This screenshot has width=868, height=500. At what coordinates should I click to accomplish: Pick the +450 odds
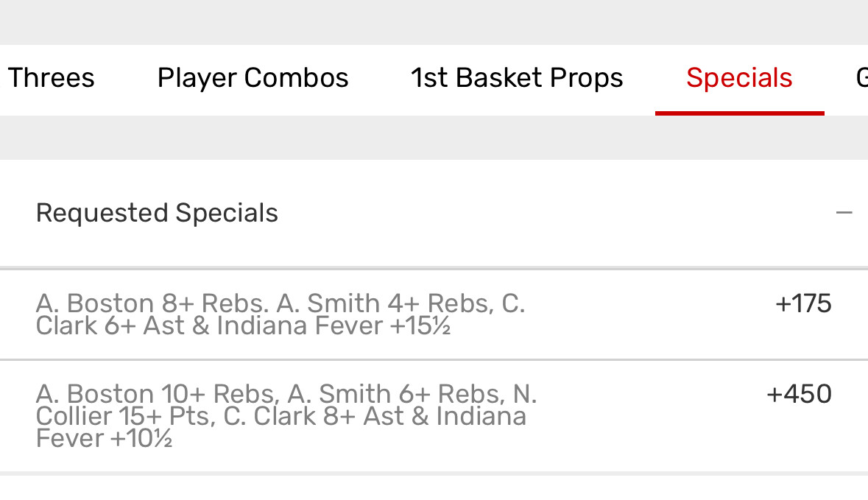(x=799, y=394)
